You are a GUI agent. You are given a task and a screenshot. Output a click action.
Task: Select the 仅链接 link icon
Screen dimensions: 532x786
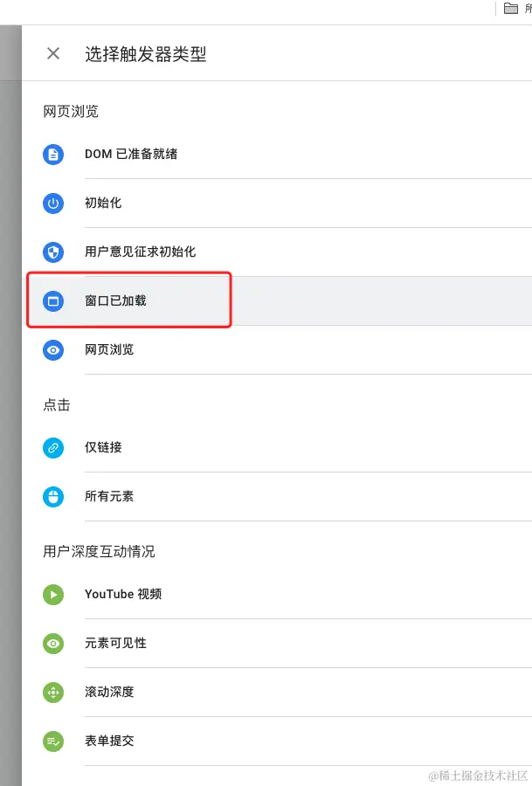pyautogui.click(x=52, y=448)
